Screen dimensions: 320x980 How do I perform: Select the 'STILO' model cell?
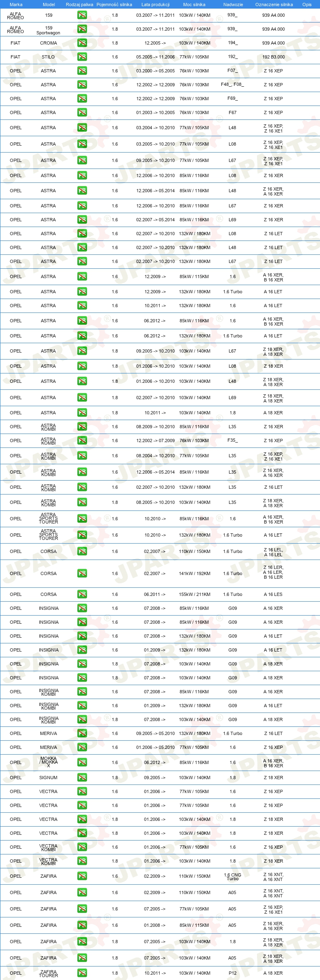(x=48, y=57)
